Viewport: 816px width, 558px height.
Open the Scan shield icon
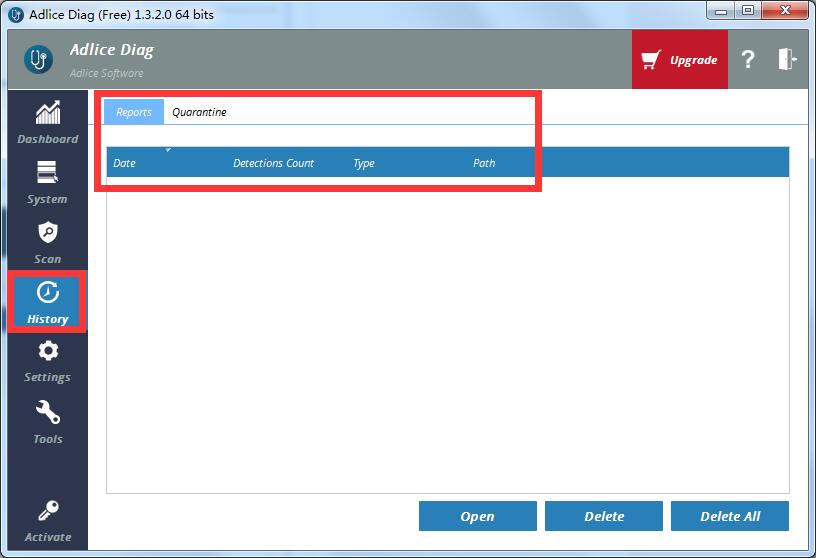click(48, 232)
